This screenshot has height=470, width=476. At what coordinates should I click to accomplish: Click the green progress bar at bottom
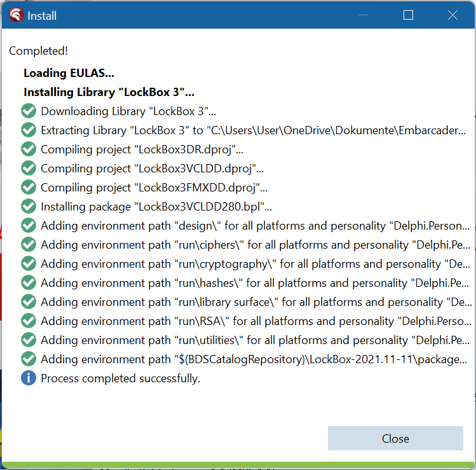[x=238, y=465]
